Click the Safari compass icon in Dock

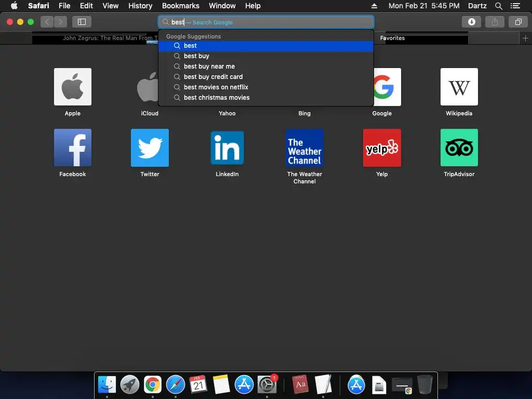(176, 385)
